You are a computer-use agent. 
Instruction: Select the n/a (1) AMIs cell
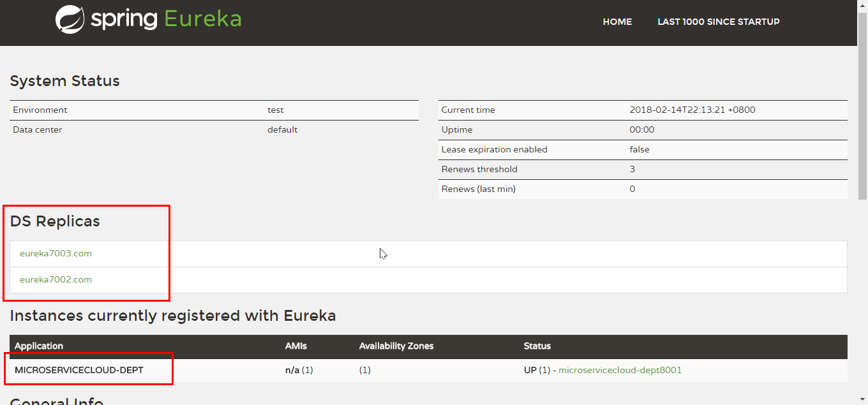[x=299, y=370]
